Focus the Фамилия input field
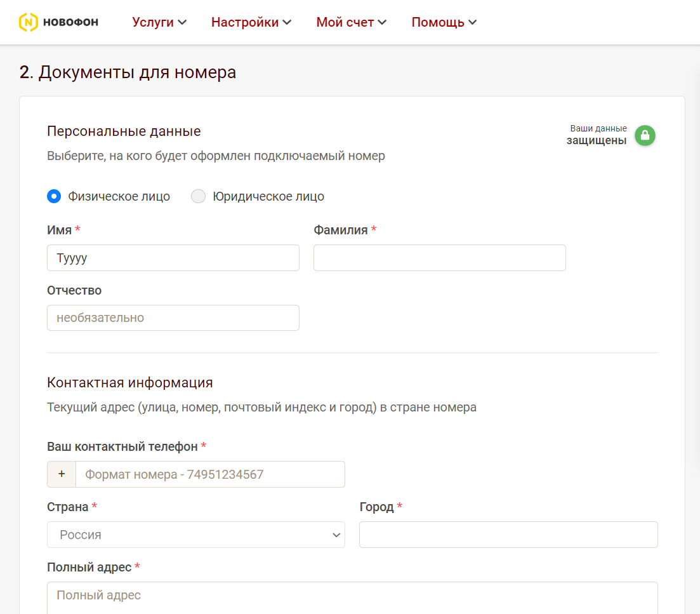The height and width of the screenshot is (614, 700). point(439,258)
